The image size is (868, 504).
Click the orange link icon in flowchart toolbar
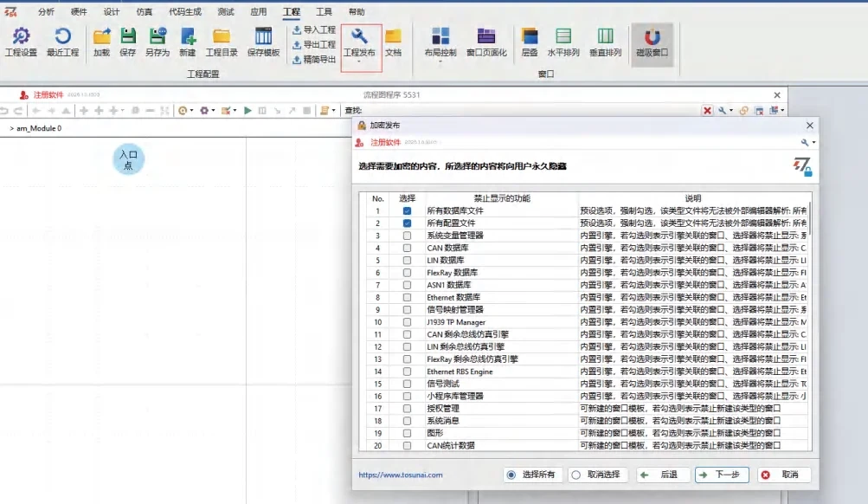point(744,111)
